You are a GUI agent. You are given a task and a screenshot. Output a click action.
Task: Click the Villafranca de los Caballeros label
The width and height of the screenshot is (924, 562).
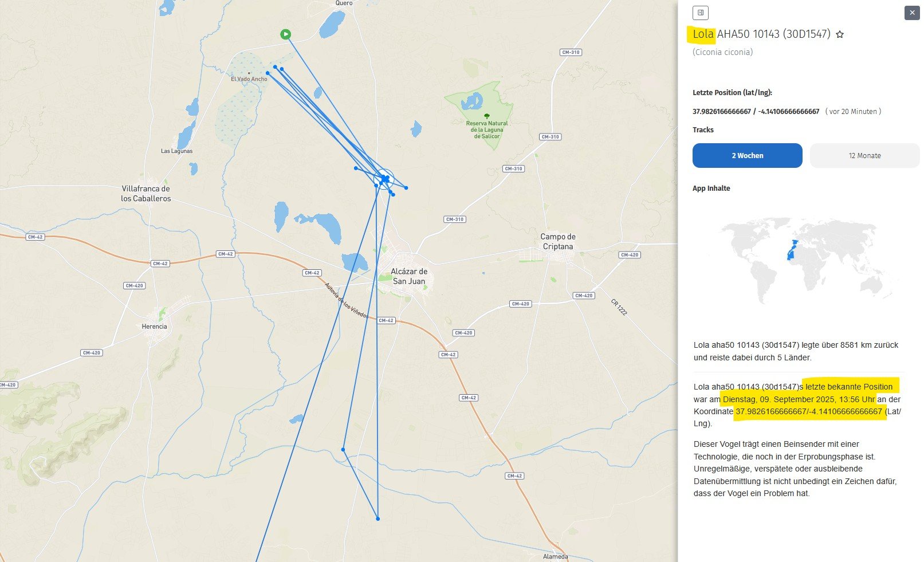(146, 194)
